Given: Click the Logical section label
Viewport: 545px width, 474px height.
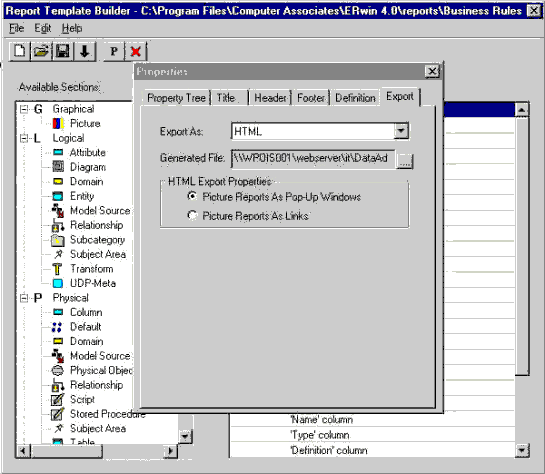Looking at the screenshot, I should click(x=68, y=138).
